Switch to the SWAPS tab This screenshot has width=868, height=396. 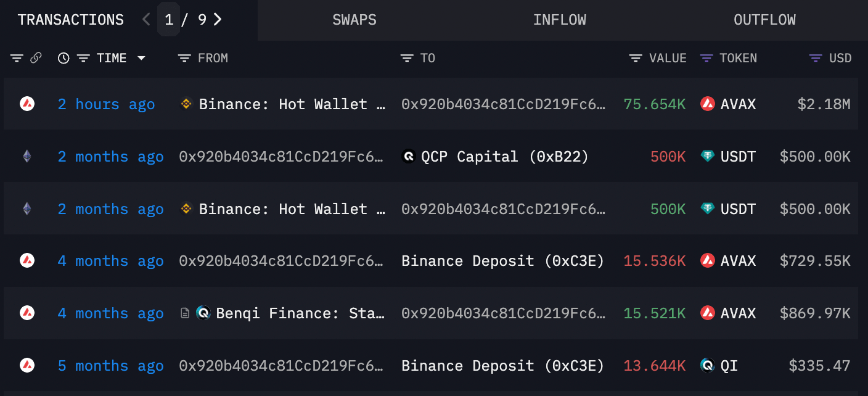354,20
